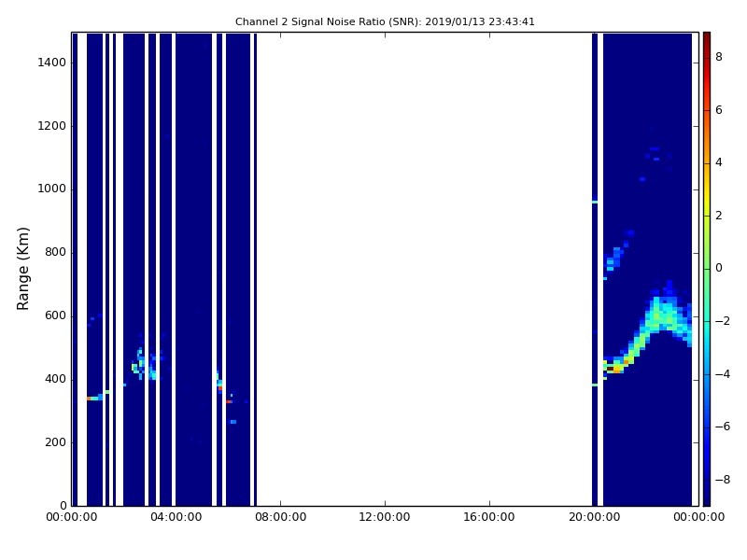Click the y-axis tick label 200

point(55,442)
